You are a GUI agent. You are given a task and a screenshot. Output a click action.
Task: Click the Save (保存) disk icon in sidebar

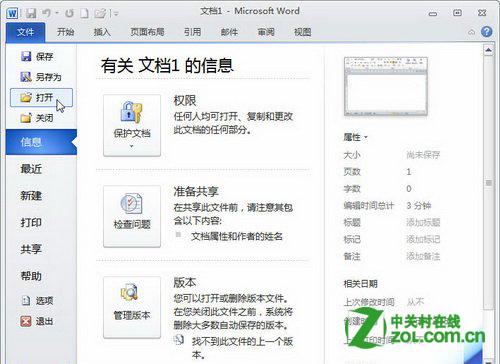coord(26,56)
